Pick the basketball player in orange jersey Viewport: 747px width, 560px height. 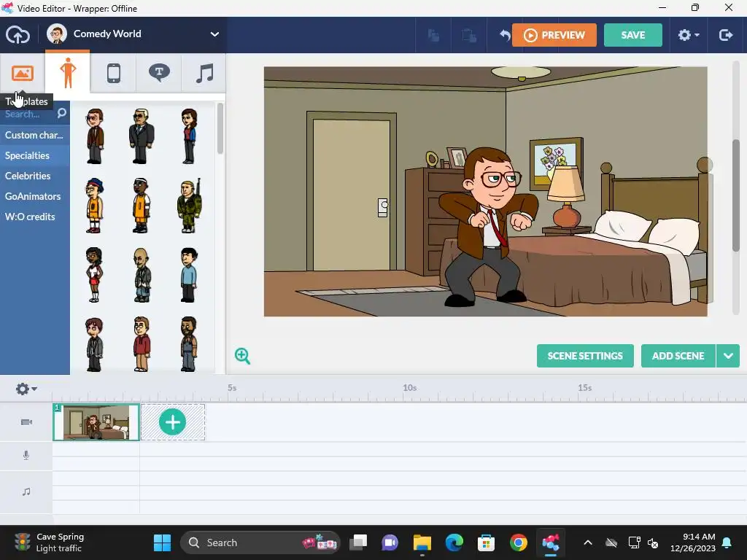pyautogui.click(x=141, y=206)
